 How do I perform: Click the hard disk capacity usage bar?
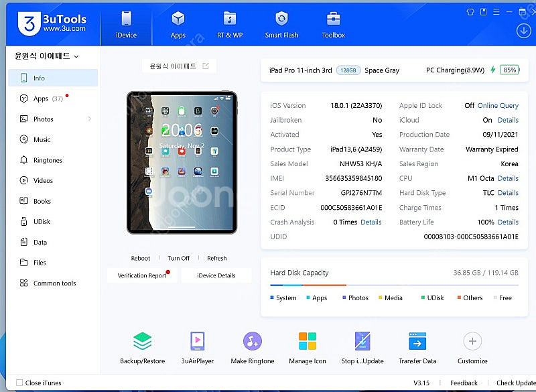[394, 285]
